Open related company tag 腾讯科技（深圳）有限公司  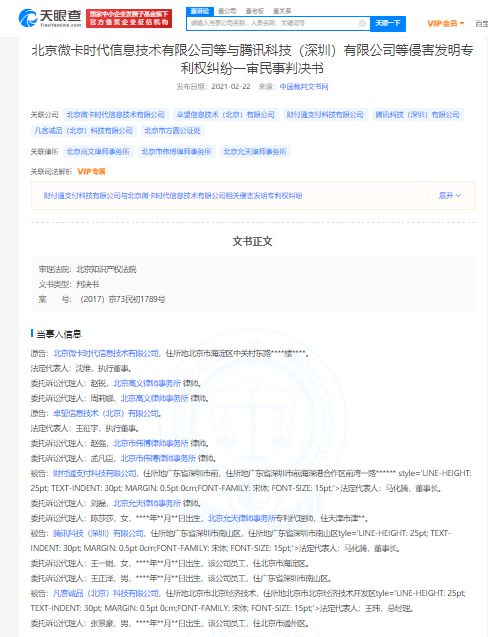click(417, 115)
